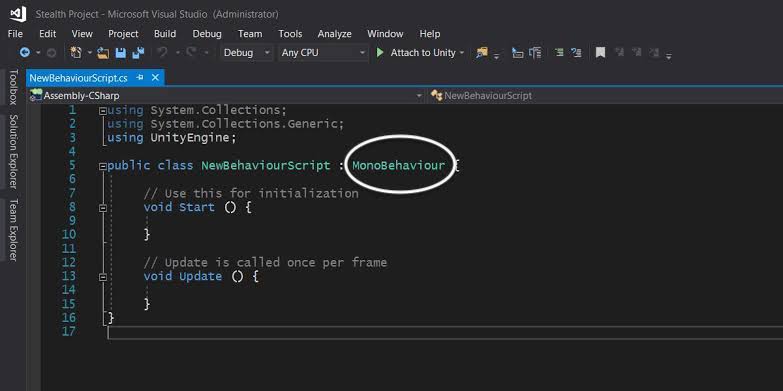Click the green Start play icon
The height and width of the screenshot is (391, 783).
click(x=380, y=52)
